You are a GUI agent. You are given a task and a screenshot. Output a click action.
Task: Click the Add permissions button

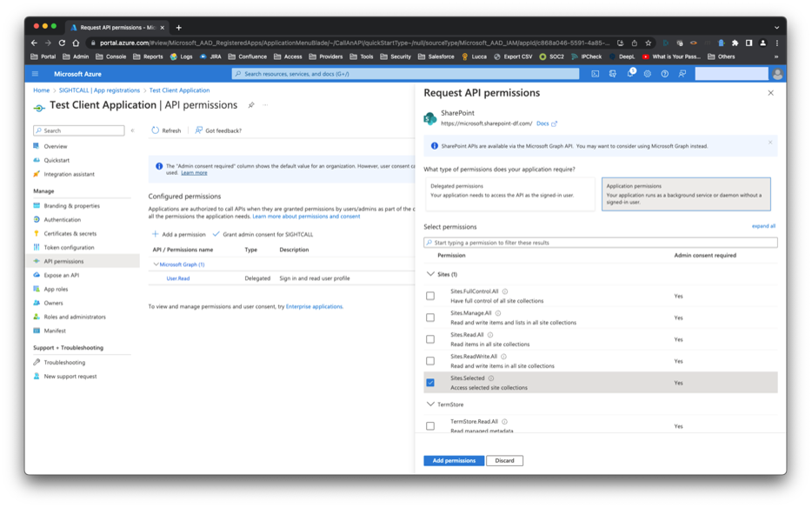coord(454,460)
